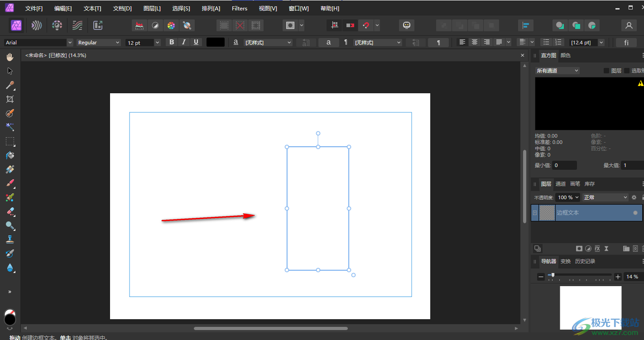
Task: Switch to the 历史记录 tab
Action: [585, 261]
